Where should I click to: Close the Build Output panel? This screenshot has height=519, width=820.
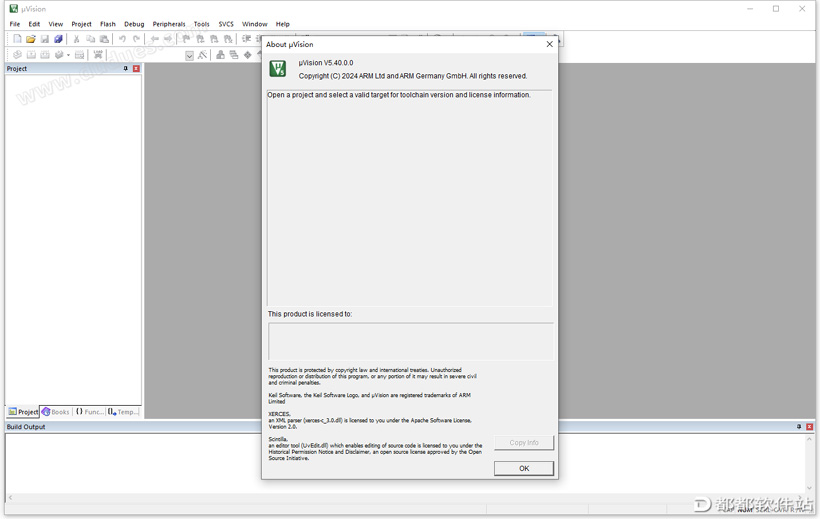tap(809, 426)
